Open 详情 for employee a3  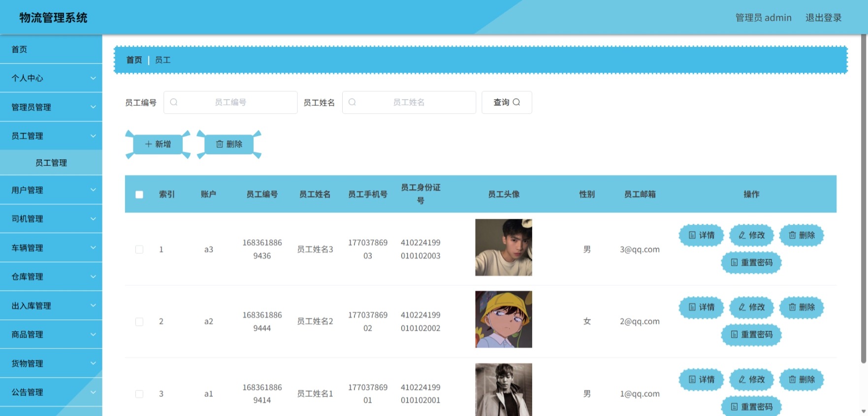click(702, 235)
